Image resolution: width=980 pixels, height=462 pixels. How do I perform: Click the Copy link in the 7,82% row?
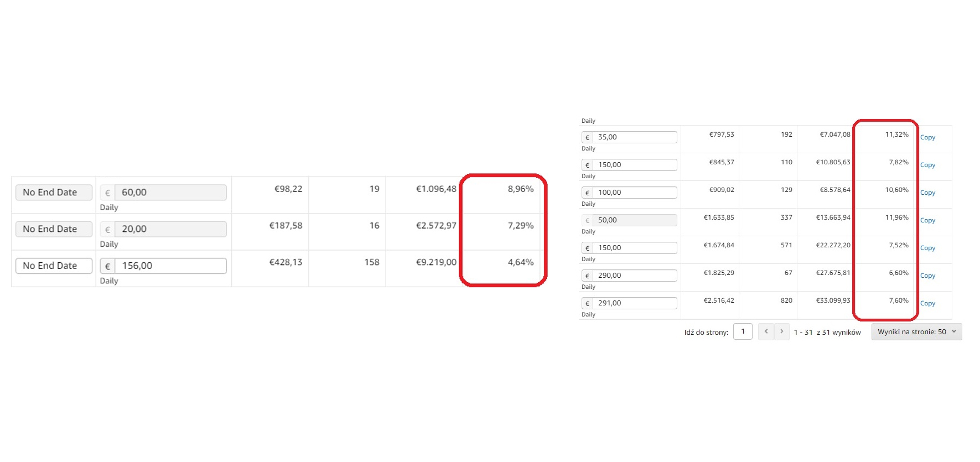[x=927, y=165]
